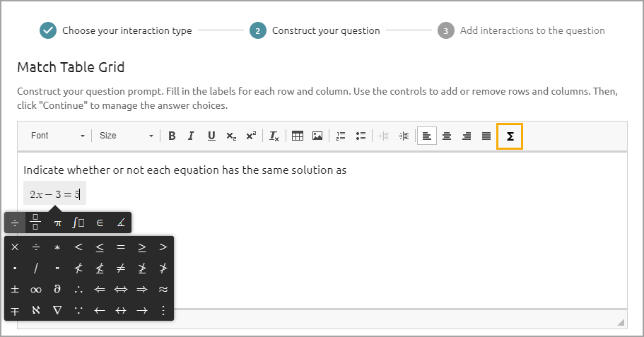
Task: Insert the equals symbol
Action: coord(121,247)
